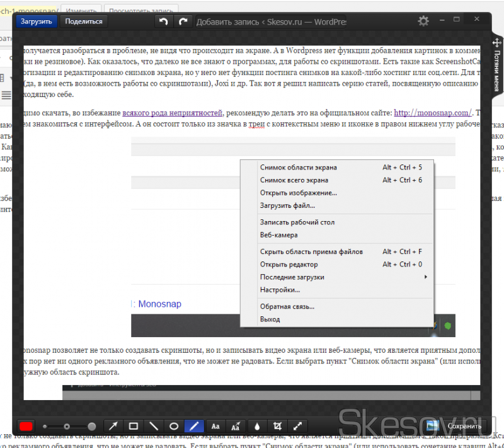Save the screenshot with Сохранить
Image resolution: width=504 pixels, height=448 pixels.
coord(457,426)
